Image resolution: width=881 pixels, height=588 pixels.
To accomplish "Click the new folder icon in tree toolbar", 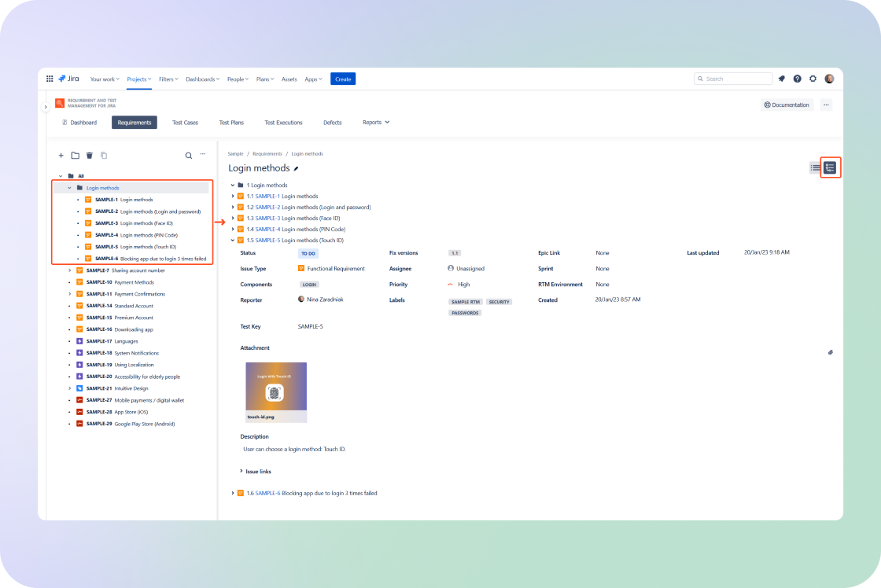I will pyautogui.click(x=76, y=156).
